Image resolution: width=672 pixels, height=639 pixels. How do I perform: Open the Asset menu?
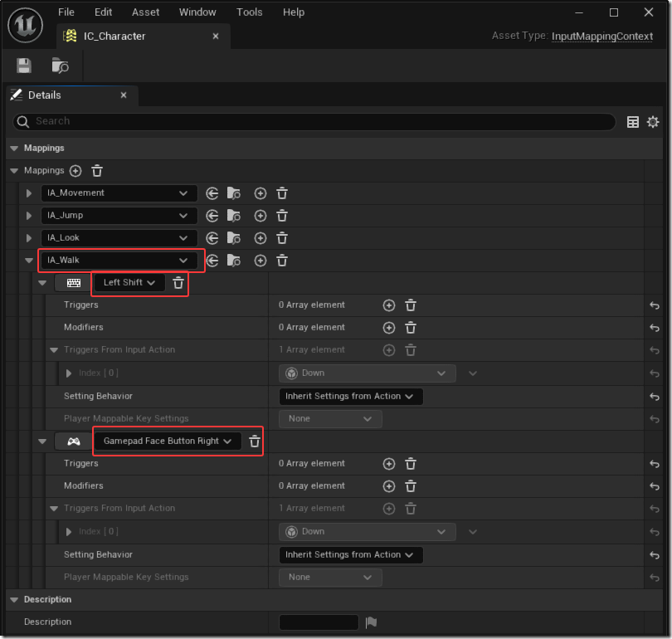(146, 12)
